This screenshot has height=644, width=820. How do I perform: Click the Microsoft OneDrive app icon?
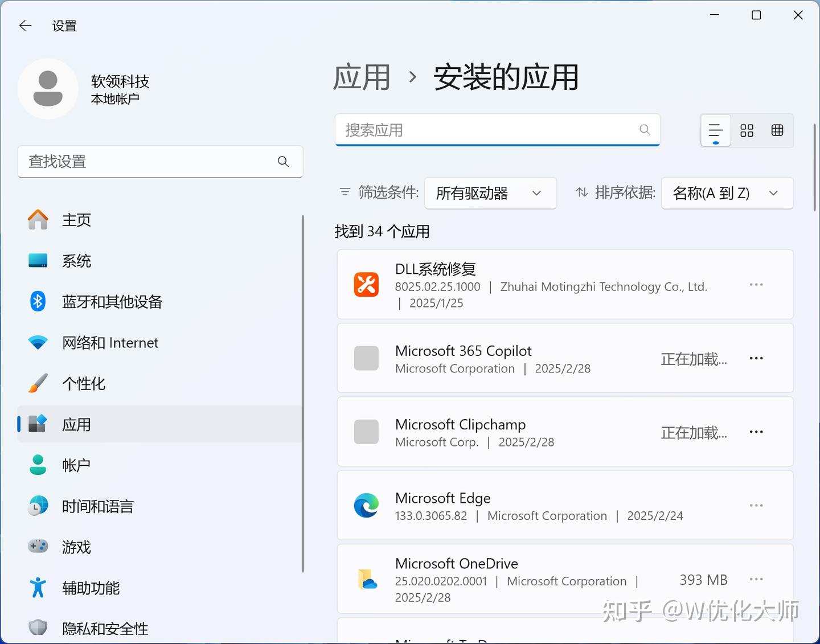[x=367, y=580]
